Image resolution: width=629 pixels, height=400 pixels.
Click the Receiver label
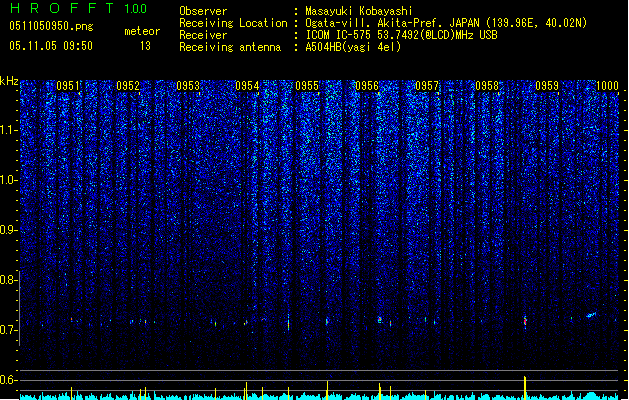(x=203, y=35)
